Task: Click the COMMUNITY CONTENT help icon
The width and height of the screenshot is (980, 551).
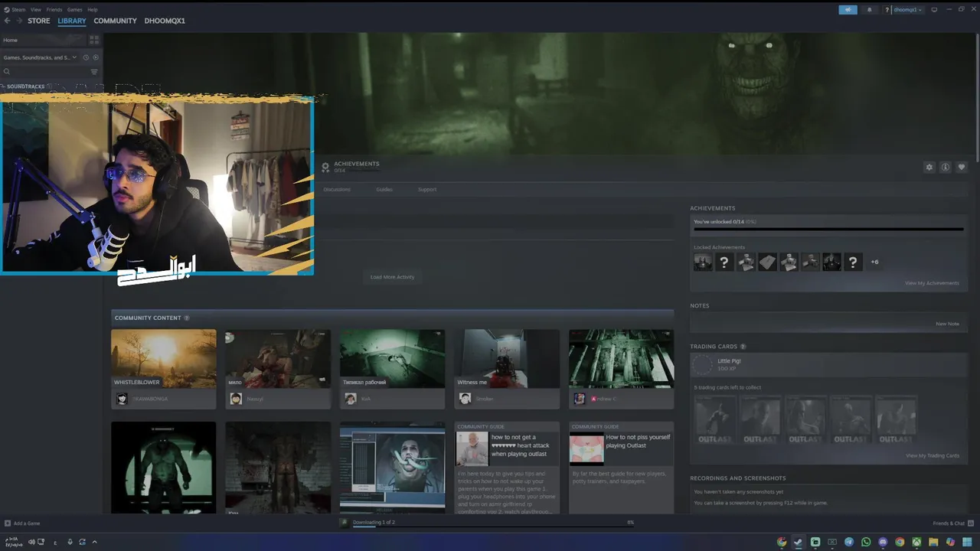Action: pyautogui.click(x=187, y=318)
